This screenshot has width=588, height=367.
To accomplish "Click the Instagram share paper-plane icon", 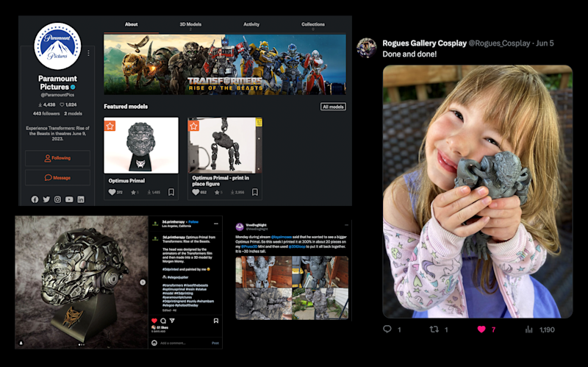I will [172, 321].
